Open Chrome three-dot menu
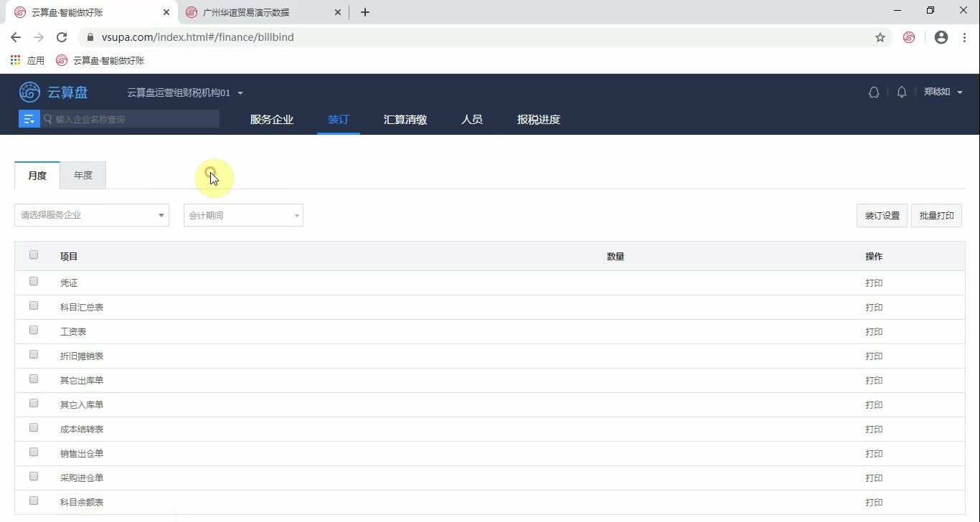Viewport: 980px width, 522px height. click(964, 37)
